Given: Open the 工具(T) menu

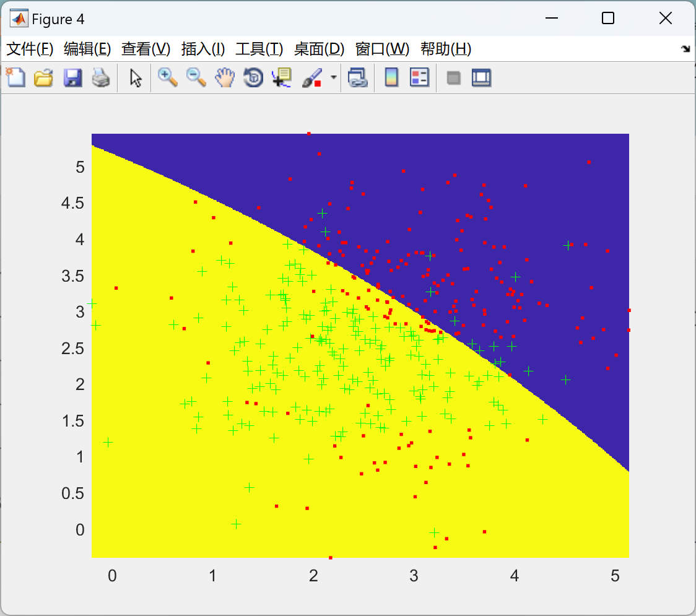Looking at the screenshot, I should click(259, 49).
